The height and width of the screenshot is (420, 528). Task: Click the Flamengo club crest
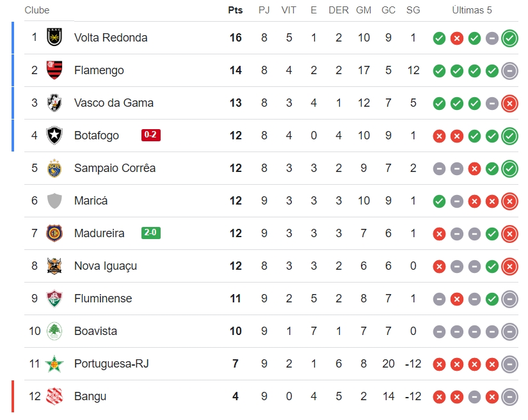[x=54, y=70]
